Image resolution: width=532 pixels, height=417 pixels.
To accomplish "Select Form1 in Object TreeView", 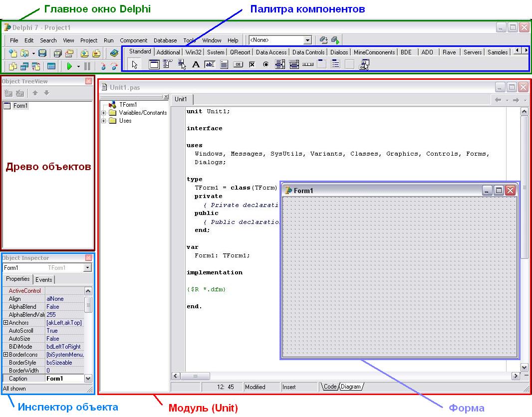I will point(20,106).
